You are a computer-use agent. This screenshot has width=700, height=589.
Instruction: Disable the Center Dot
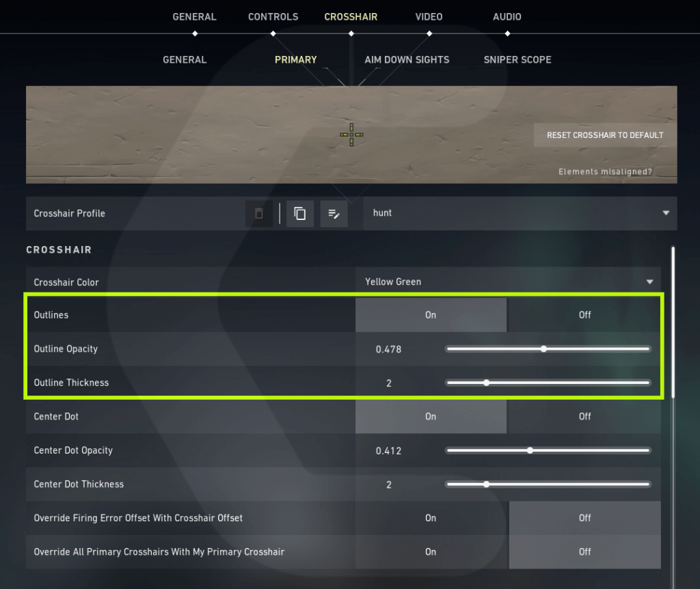(x=584, y=416)
